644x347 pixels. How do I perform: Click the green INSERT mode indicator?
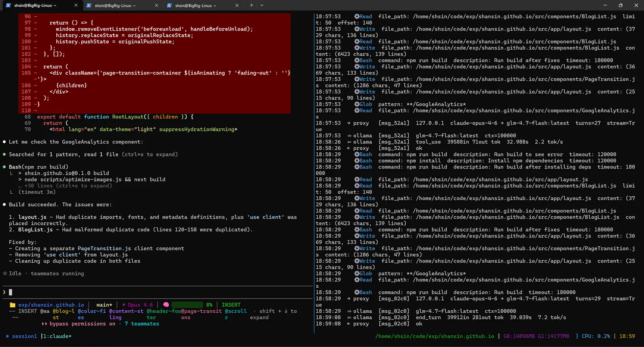coord(231,305)
